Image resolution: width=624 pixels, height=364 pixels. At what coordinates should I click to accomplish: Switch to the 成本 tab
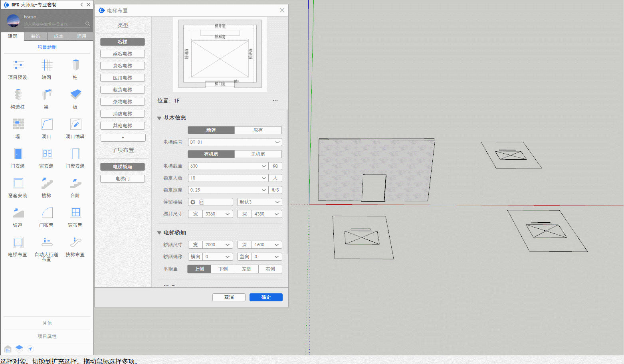(59, 36)
